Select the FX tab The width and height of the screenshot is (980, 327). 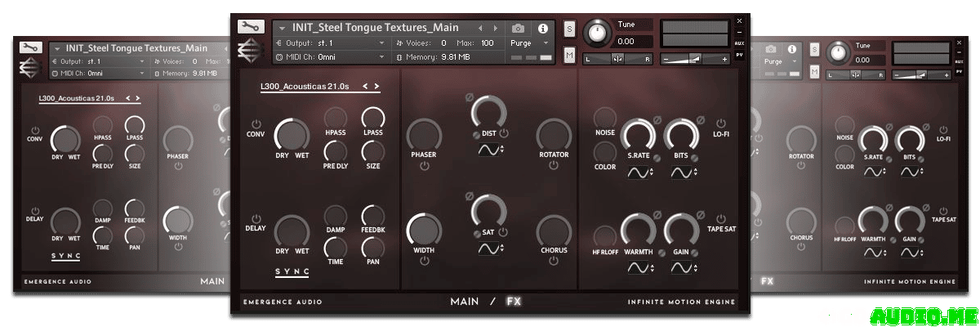(514, 301)
